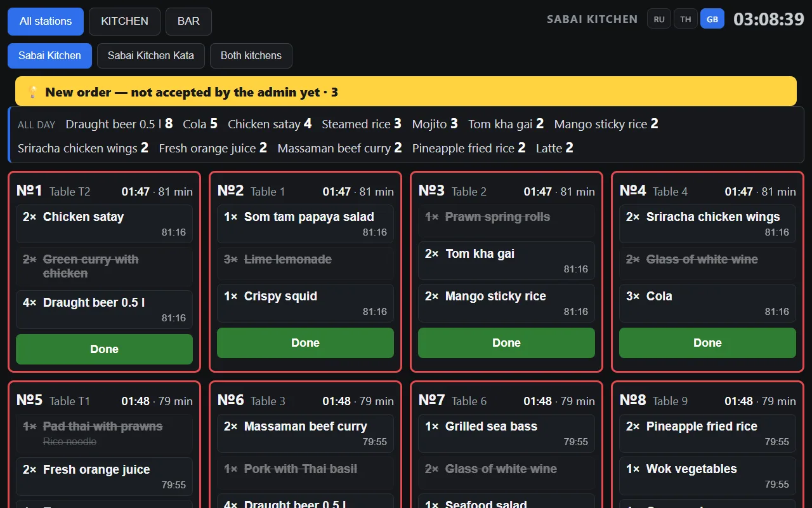This screenshot has width=812, height=508.
Task: Select the Sabai Kitchen location tab
Action: pos(49,55)
